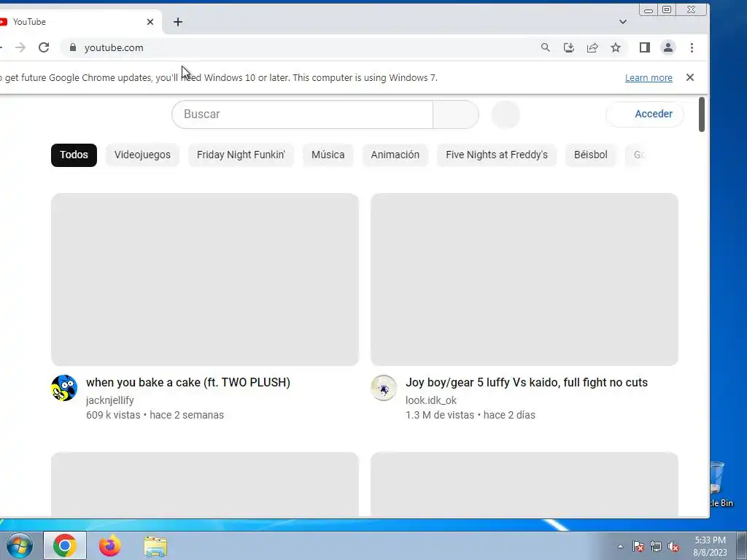Click "1.3 M de vistas • hace 2 días"

point(471,415)
